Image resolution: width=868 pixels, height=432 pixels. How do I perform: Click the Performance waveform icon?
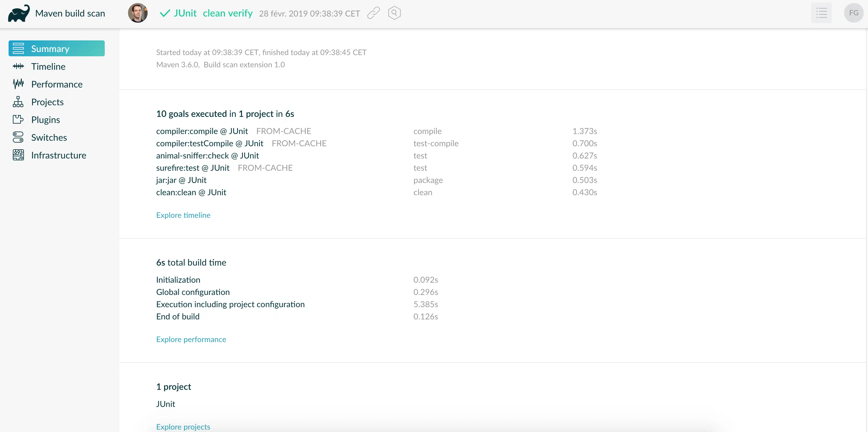pyautogui.click(x=18, y=84)
